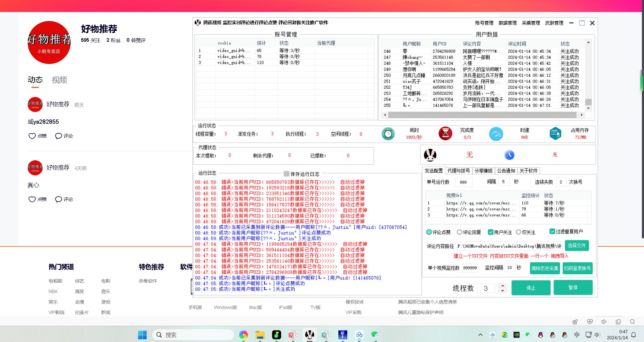Increase thread count with the up stepper arrow
This screenshot has width=644, height=342.
coord(502,286)
